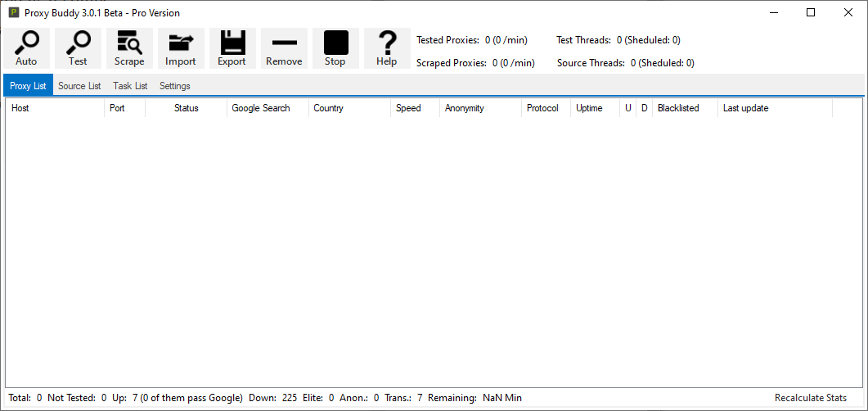Viewport: 868px width, 411px height.
Task: Click the Tested Proxies counter text
Action: [x=472, y=40]
